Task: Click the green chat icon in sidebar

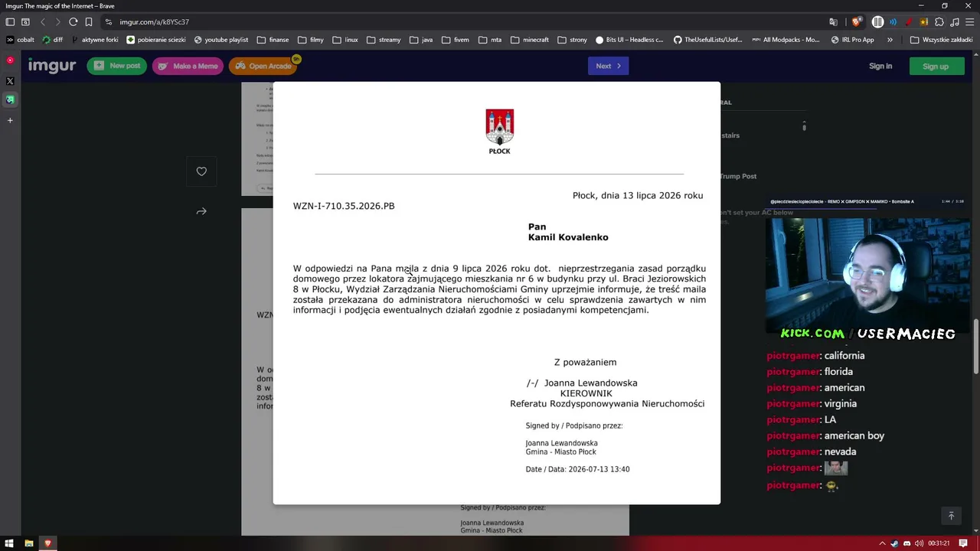Action: [x=10, y=99]
